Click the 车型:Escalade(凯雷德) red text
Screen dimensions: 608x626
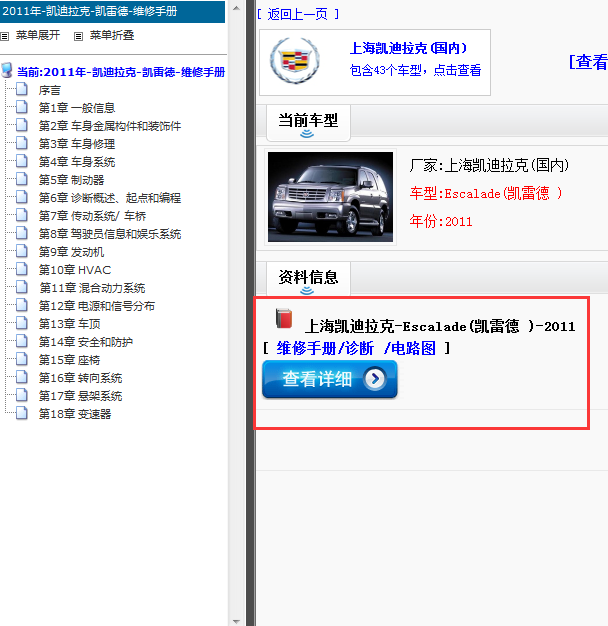pyautogui.click(x=486, y=194)
